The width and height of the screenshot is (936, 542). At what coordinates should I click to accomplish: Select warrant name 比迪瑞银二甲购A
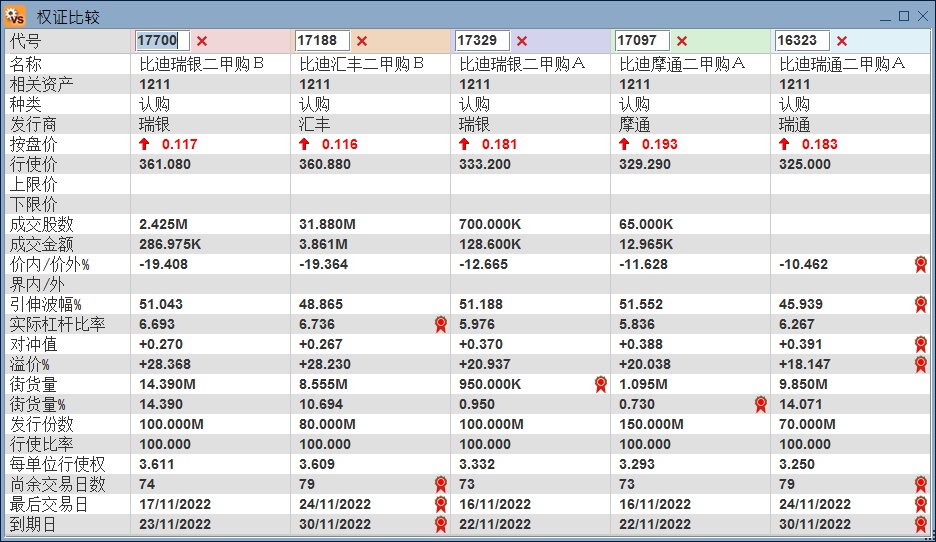pos(522,64)
